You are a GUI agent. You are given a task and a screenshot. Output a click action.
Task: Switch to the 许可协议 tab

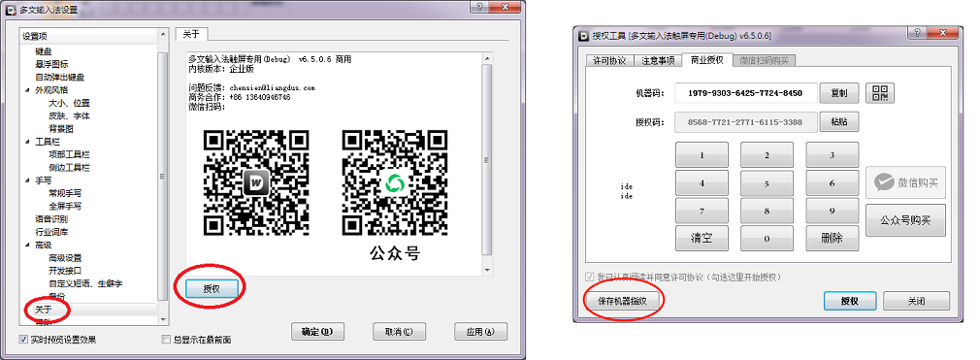point(609,60)
